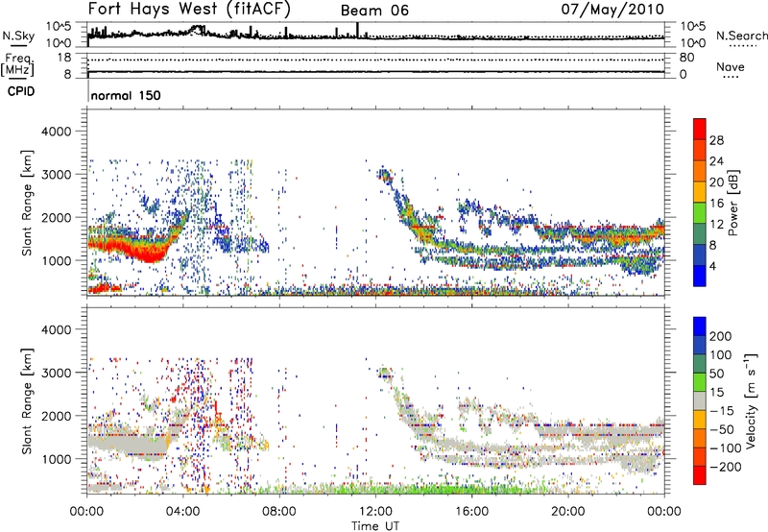The width and height of the screenshot is (768, 532).
Task: Click the 'N.Sky' legend label
Action: point(18,36)
